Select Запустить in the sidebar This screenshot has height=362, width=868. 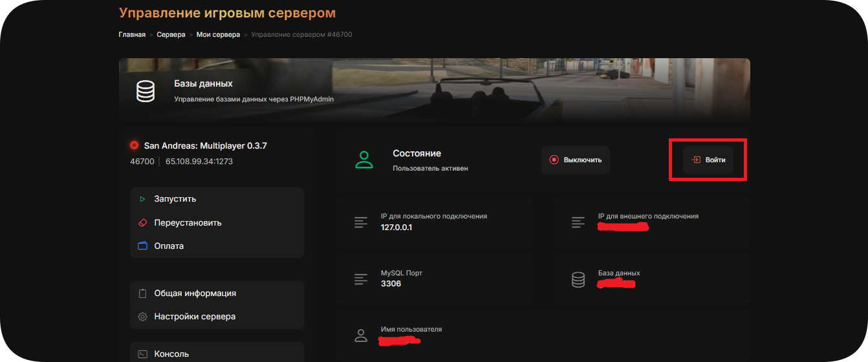coord(217,199)
